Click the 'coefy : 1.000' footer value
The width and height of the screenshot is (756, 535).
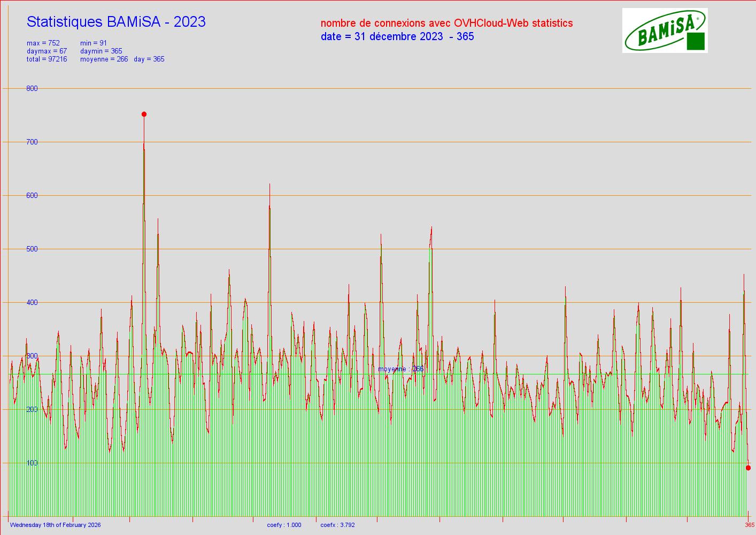point(284,525)
